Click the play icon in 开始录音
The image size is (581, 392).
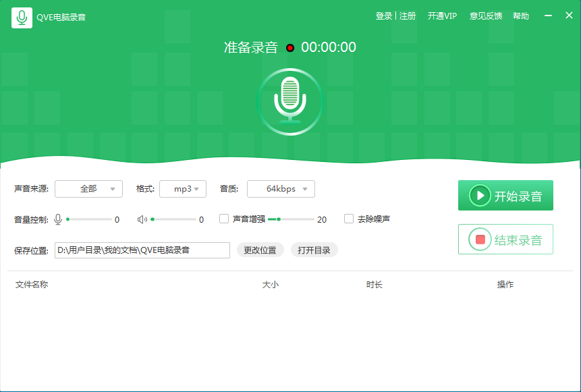(480, 196)
